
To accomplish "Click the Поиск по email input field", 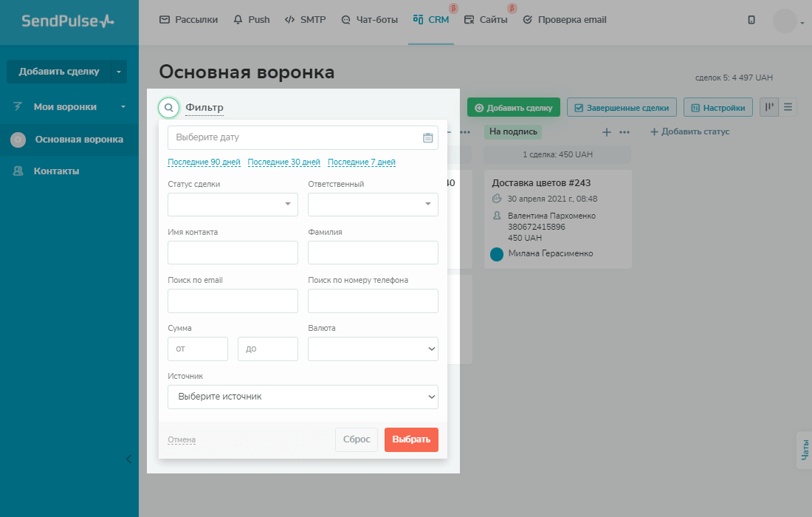I will [x=233, y=301].
